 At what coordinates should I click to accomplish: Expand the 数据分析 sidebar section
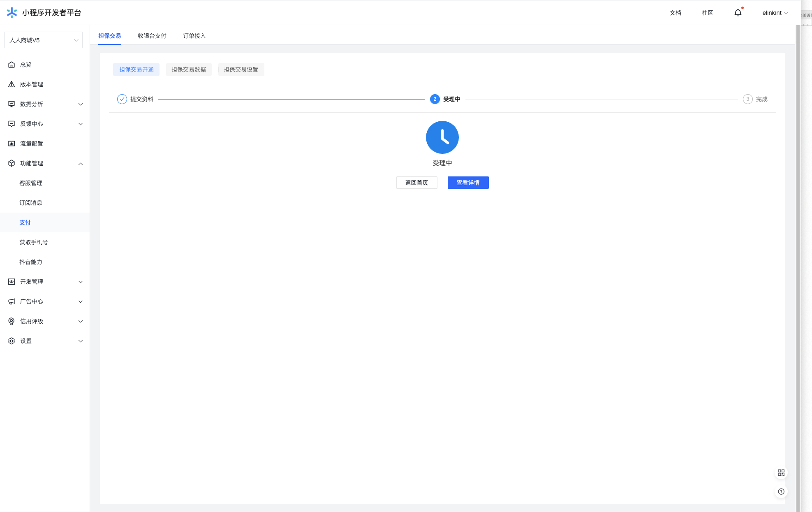(x=81, y=104)
